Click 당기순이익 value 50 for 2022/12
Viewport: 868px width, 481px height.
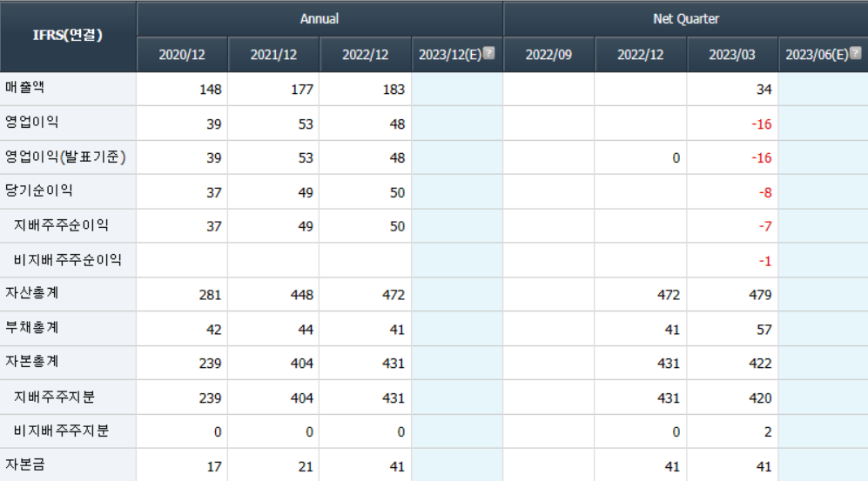click(397, 193)
